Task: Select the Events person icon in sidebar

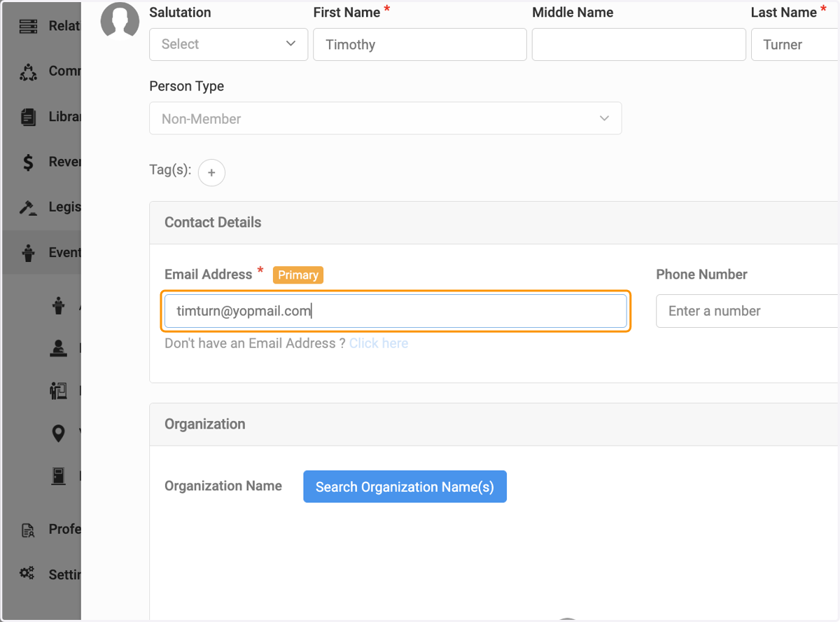Action: (28, 253)
